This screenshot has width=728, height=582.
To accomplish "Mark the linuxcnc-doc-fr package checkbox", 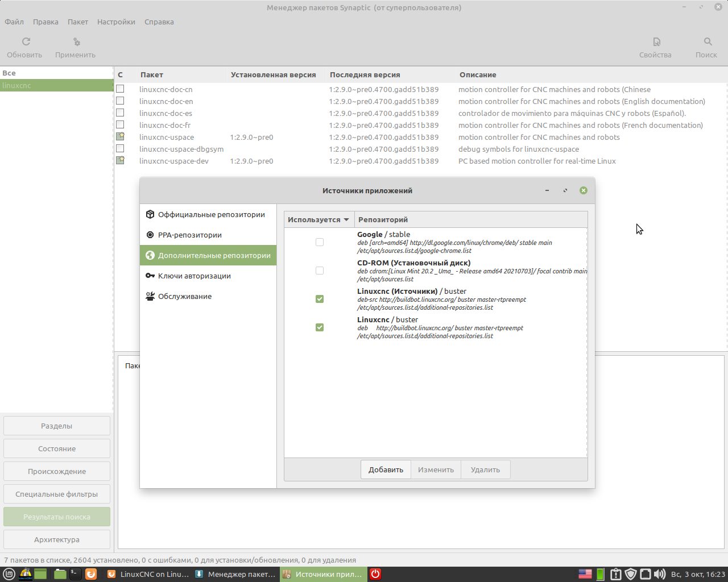I will (x=120, y=124).
